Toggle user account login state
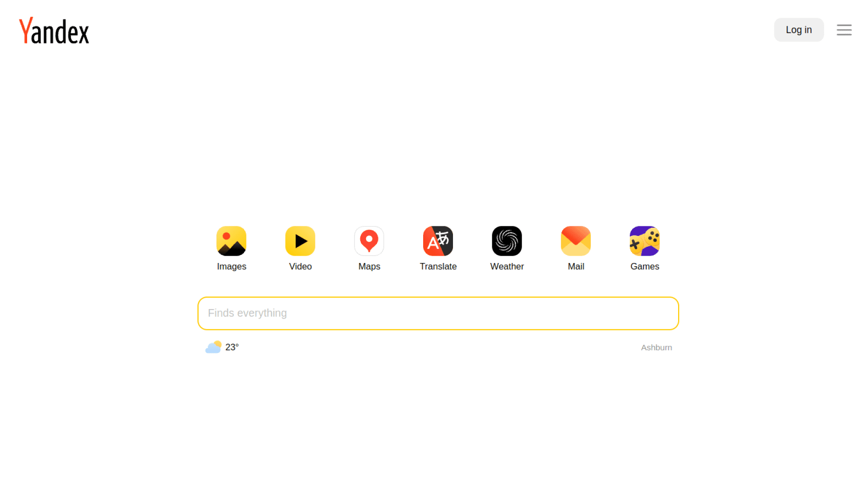The height and width of the screenshot is (488, 868). coord(799,30)
